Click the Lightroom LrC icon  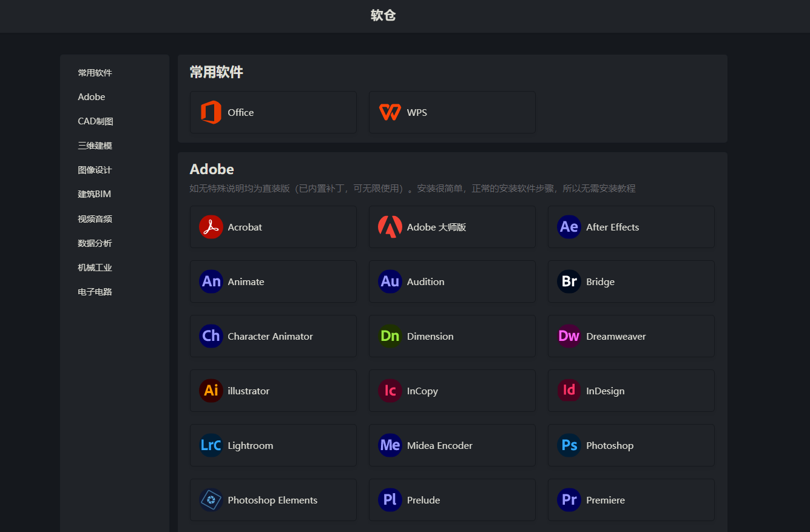[x=211, y=445]
